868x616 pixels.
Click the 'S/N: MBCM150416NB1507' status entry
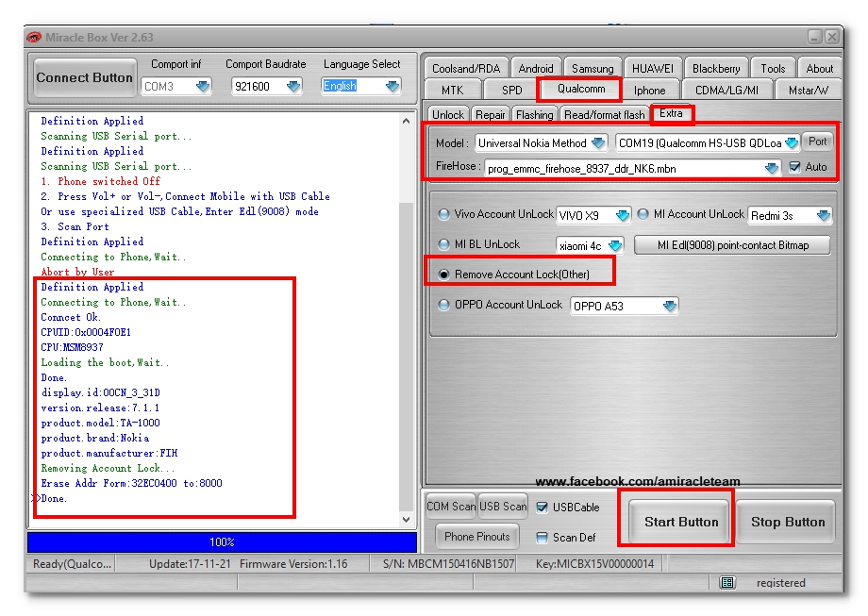coord(448,564)
